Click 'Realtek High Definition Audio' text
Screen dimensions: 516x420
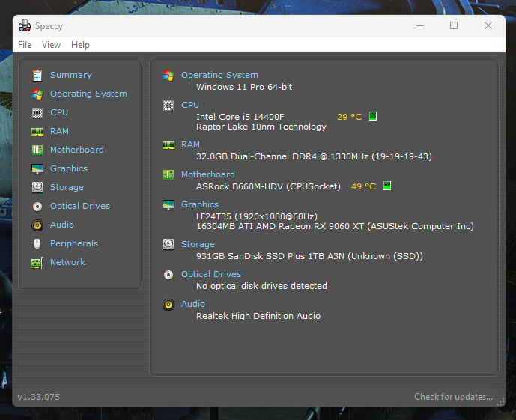[258, 316]
